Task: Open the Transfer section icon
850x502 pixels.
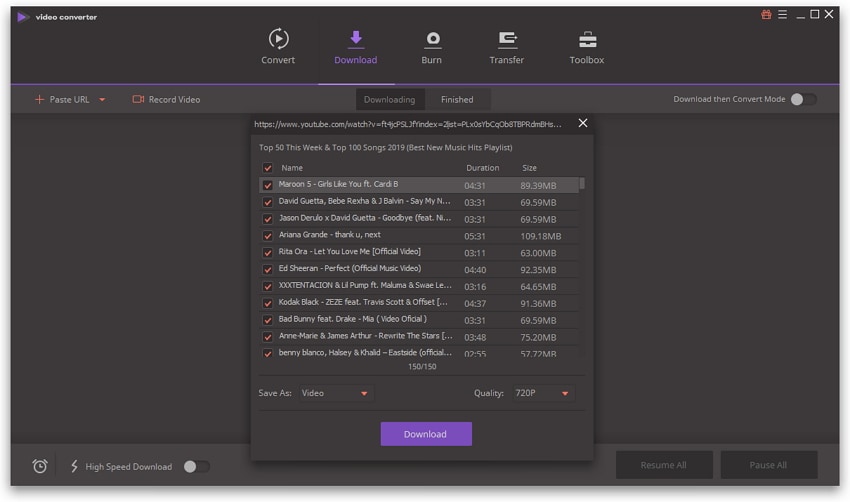Action: pos(507,39)
